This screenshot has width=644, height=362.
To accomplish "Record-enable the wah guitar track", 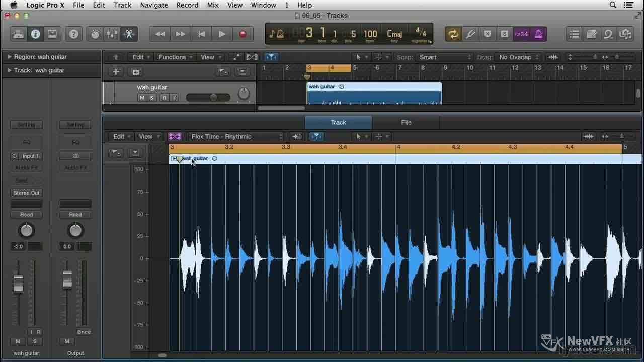I will [164, 98].
